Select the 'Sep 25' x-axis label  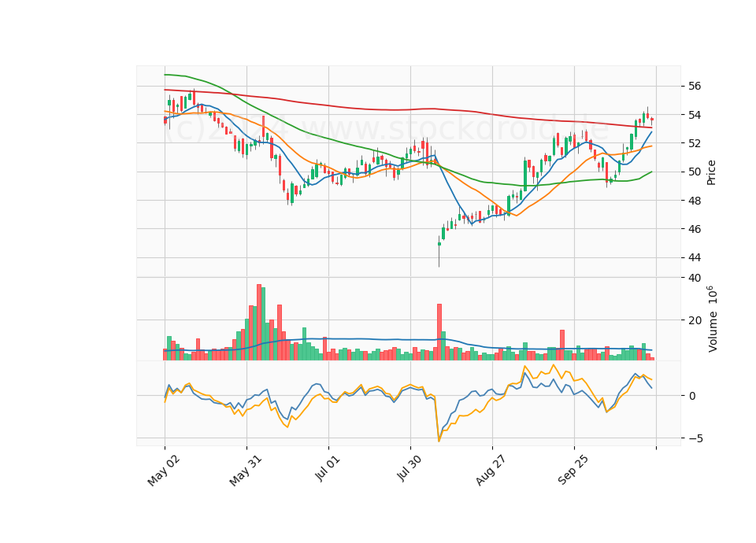click(x=573, y=471)
